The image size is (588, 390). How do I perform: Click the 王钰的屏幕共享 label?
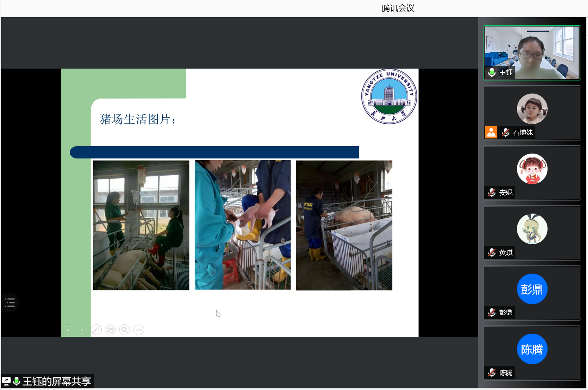coord(57,381)
